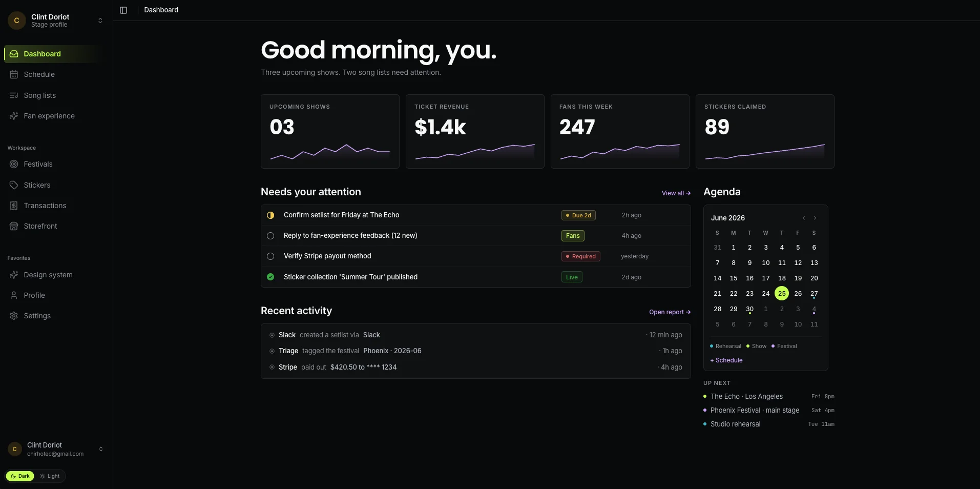The image size is (980, 489).
Task: Click the bottom account avatar icon
Action: pyautogui.click(x=14, y=449)
